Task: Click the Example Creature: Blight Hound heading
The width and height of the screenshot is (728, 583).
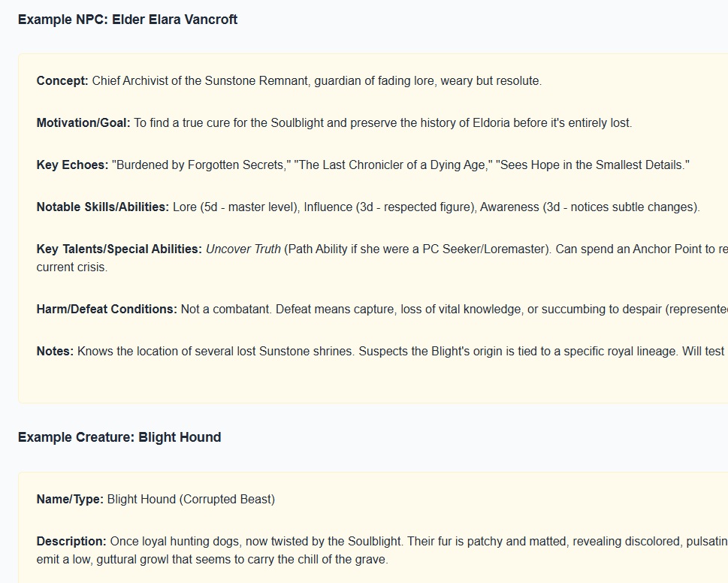Action: [119, 437]
